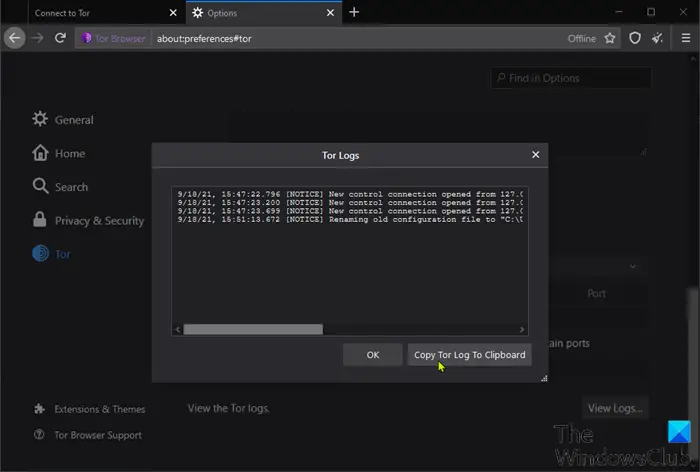Close the Options tab
The image size is (700, 472).
330,13
